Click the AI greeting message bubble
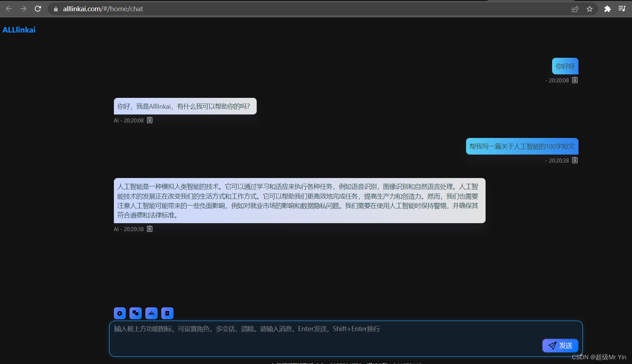 [x=185, y=106]
